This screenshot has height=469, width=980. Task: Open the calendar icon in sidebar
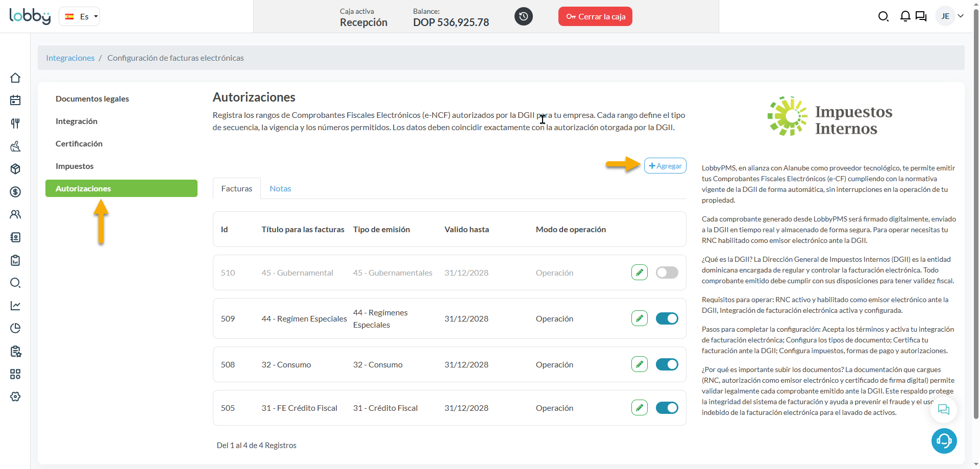[15, 100]
